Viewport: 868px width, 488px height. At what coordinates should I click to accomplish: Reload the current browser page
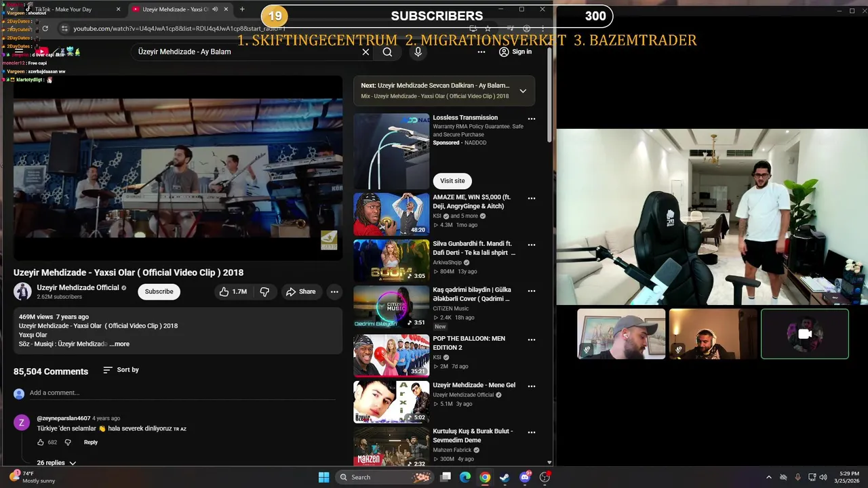point(45,28)
